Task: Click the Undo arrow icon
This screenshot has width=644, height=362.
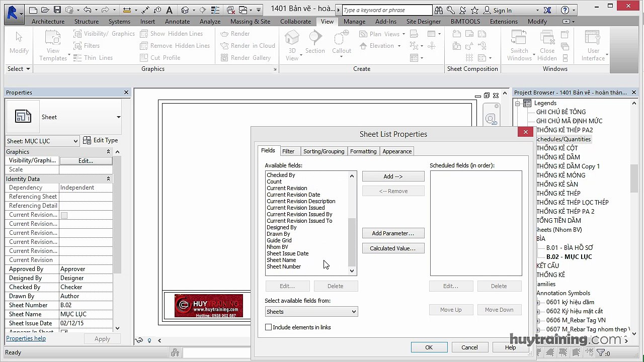Action: (87, 10)
